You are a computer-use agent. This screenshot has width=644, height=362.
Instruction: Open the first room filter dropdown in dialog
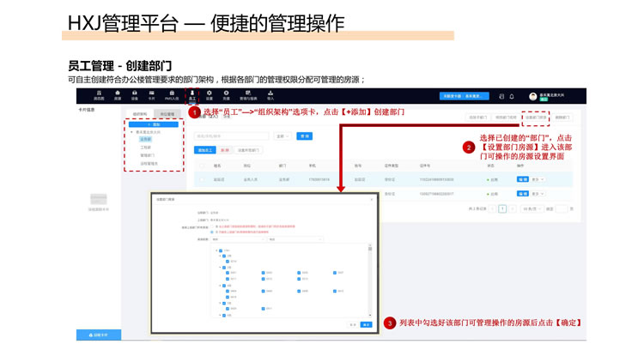[x=238, y=238]
